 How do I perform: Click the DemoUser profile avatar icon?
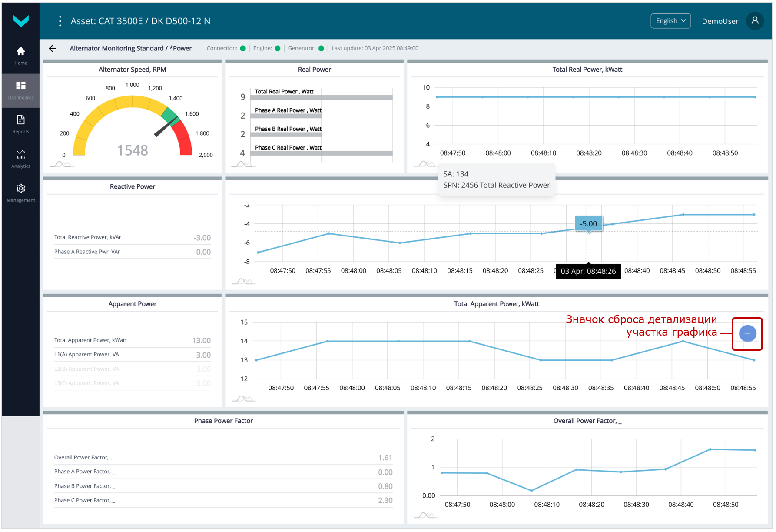point(755,21)
